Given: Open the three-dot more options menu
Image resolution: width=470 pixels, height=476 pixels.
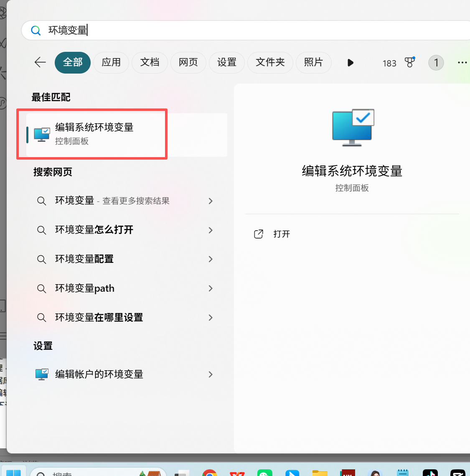Looking at the screenshot, I should [462, 63].
